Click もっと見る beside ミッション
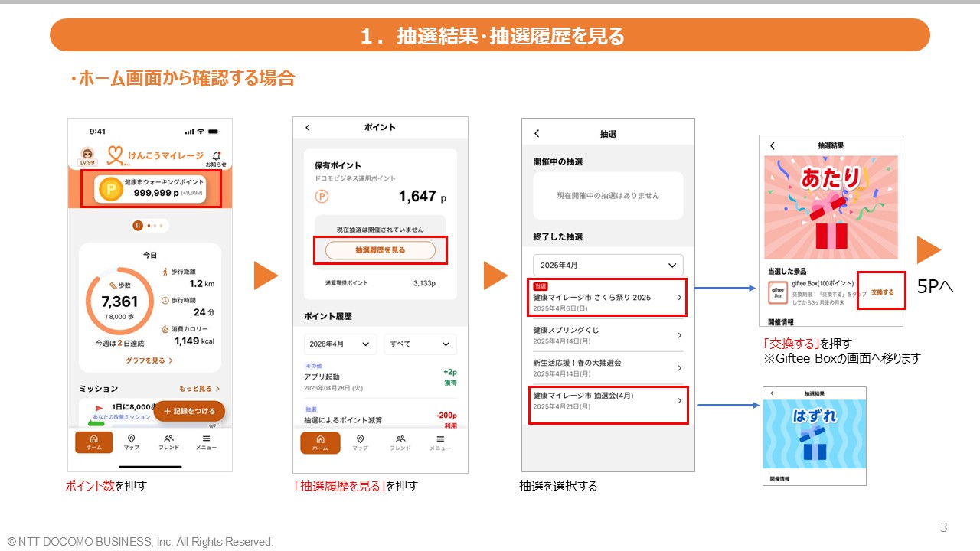Screen dimensions: 980x551 click(x=199, y=389)
